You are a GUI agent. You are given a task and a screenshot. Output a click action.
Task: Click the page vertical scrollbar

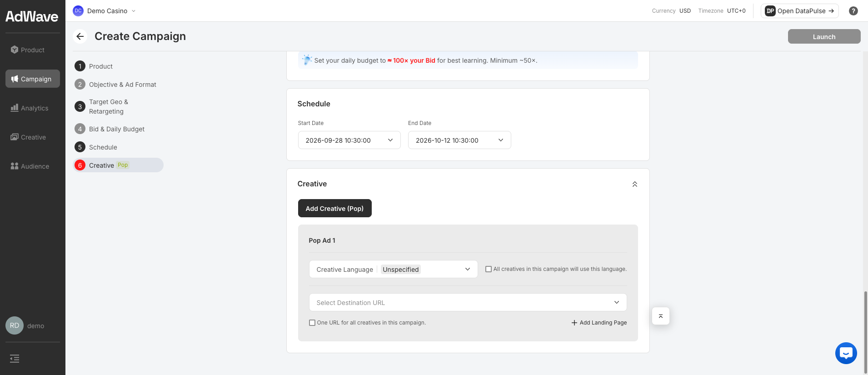(865, 332)
